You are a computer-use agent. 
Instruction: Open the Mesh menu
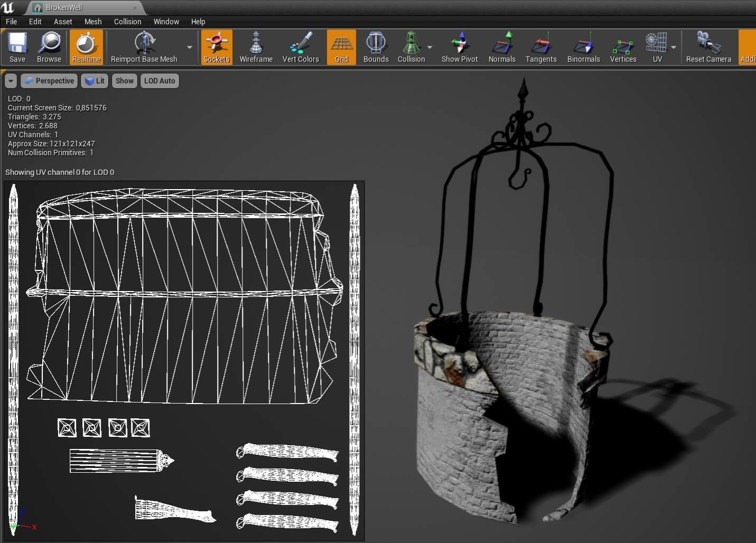pyautogui.click(x=93, y=22)
